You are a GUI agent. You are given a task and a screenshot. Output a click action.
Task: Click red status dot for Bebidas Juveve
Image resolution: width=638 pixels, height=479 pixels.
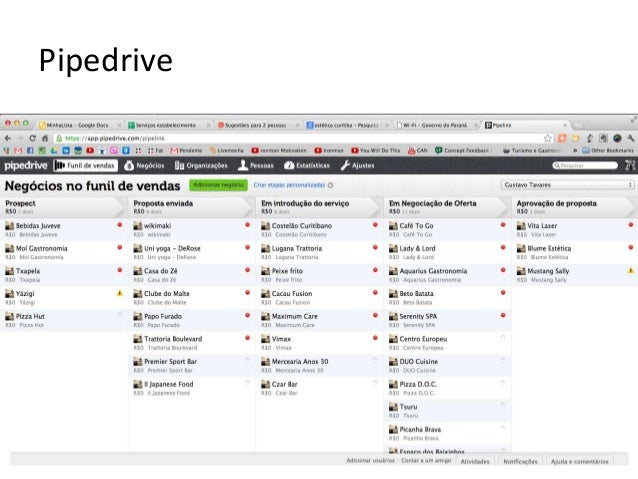tap(120, 225)
